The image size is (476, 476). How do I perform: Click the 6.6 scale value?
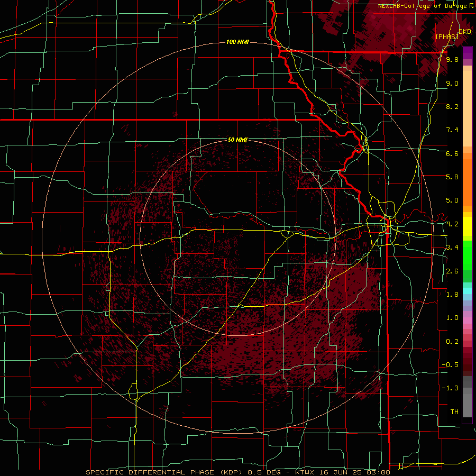click(x=452, y=153)
